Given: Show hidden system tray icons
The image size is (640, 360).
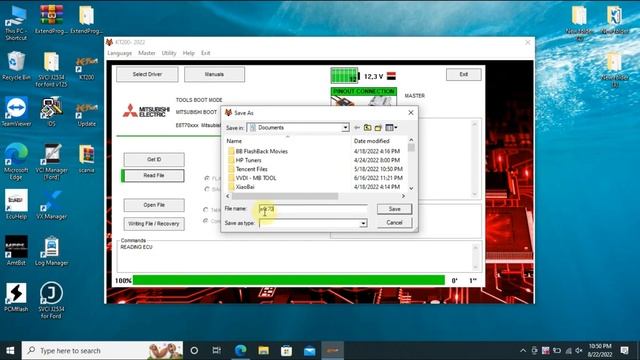Looking at the screenshot, I should coord(523,351).
